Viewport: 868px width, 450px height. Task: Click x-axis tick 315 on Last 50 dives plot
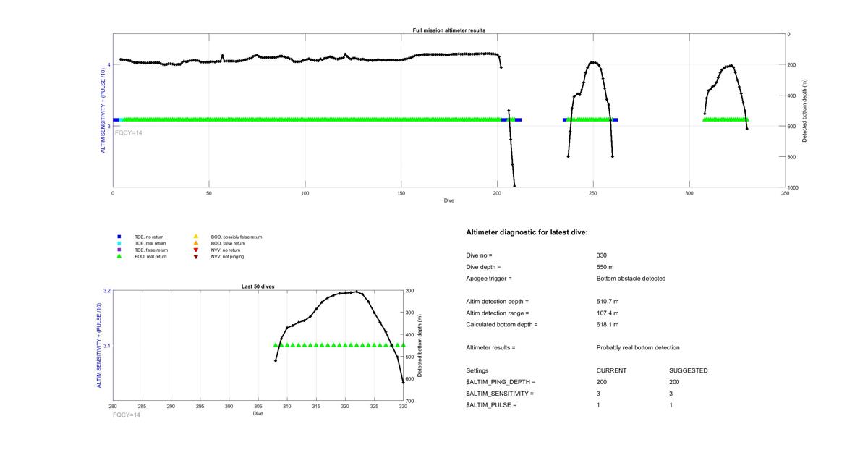click(x=316, y=407)
